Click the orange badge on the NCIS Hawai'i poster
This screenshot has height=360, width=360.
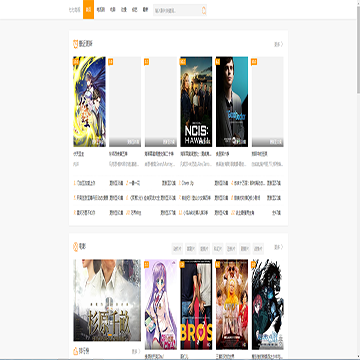(x=183, y=62)
